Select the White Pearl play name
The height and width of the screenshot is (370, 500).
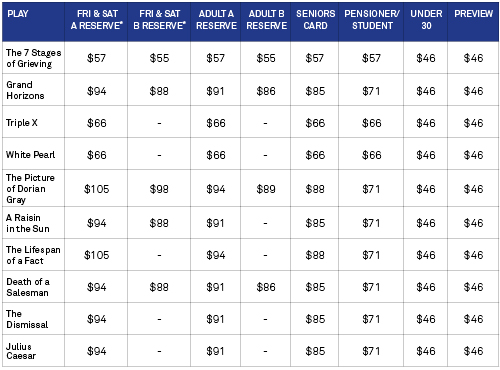[x=30, y=155]
